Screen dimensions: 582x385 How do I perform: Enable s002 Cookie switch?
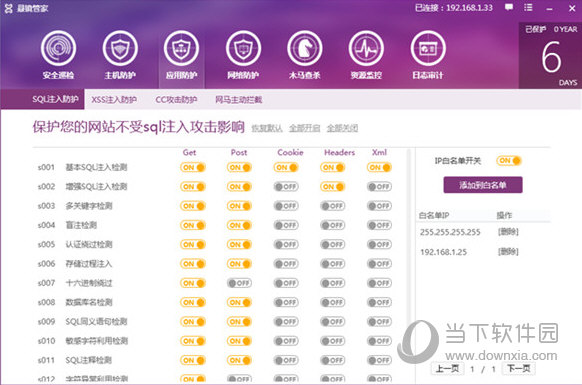pyautogui.click(x=286, y=187)
